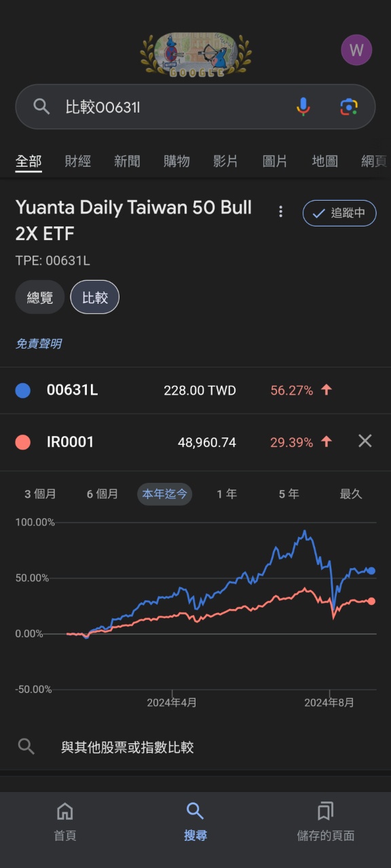Select the 總覽 overview chip
391x868 pixels.
pos(40,297)
